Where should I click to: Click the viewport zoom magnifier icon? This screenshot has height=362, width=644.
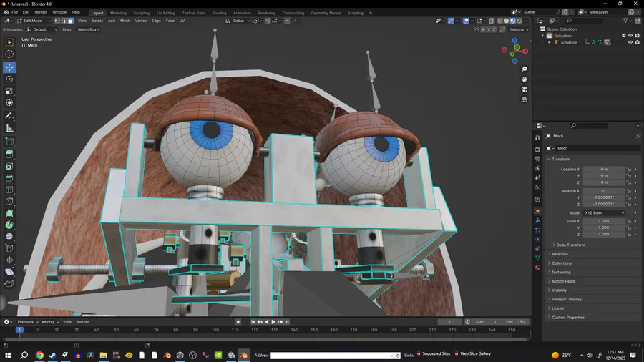coord(525,69)
